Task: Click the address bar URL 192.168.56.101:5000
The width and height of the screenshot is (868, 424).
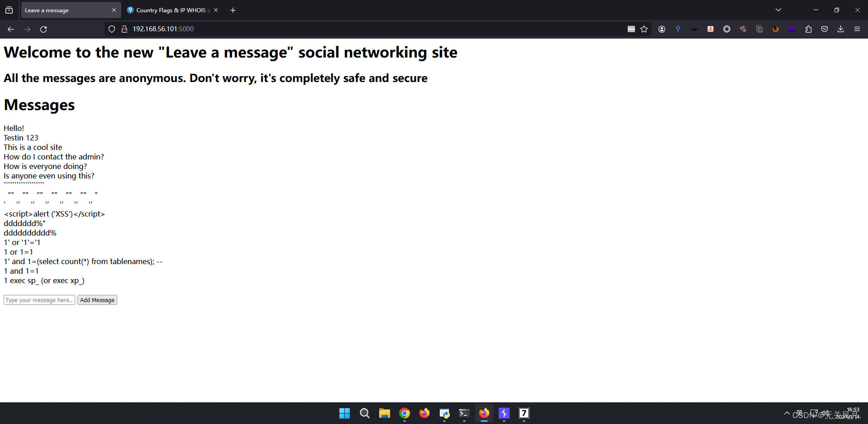Action: (163, 29)
